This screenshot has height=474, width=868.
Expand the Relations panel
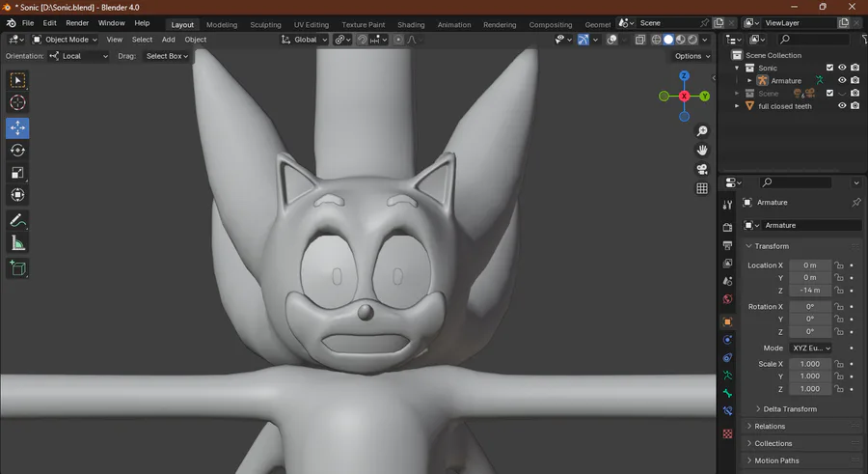click(x=770, y=426)
